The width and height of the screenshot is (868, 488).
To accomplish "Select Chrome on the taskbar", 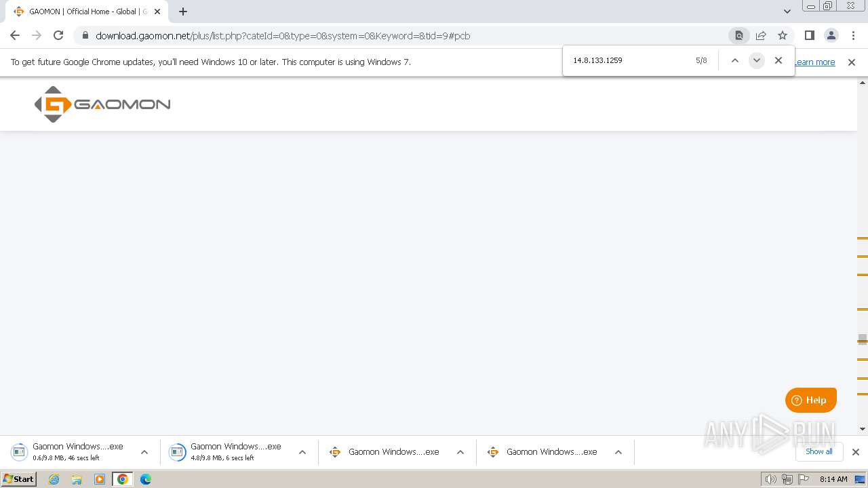I will coord(123,479).
